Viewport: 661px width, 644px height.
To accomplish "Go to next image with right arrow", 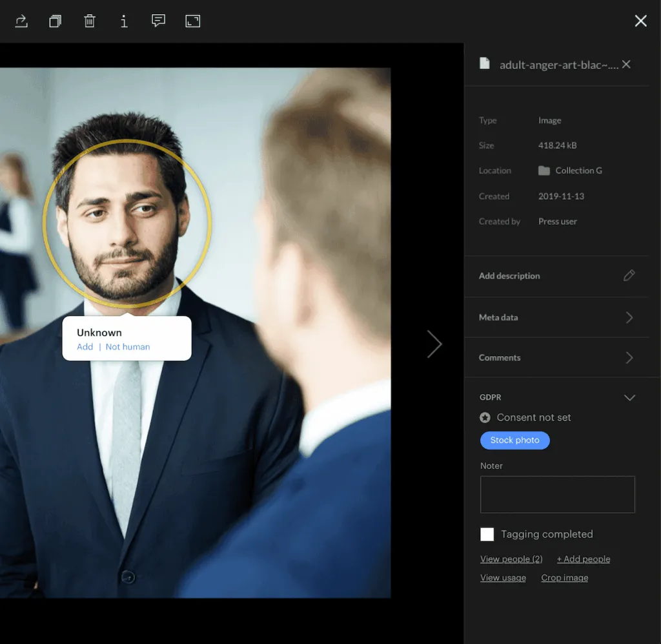I will (x=434, y=344).
